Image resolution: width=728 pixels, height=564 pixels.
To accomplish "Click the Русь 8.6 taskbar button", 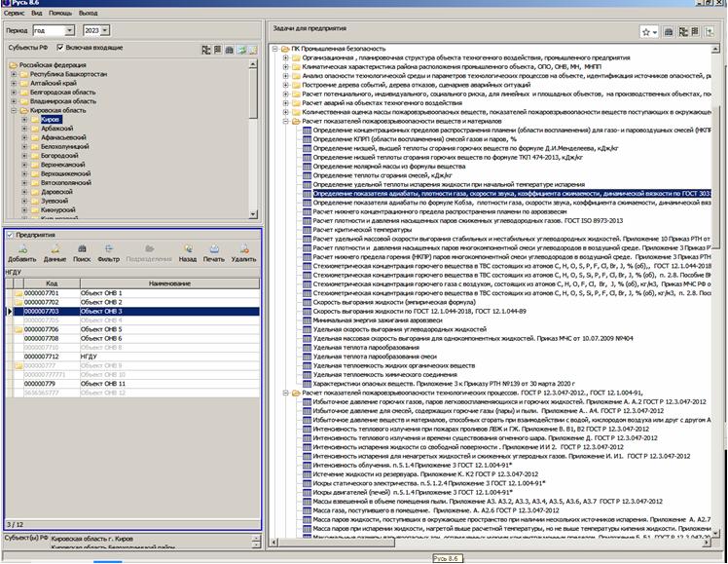I will point(446,558).
